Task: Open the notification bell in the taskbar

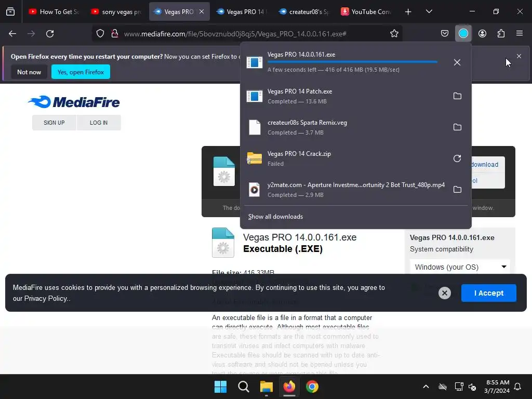Action: (x=517, y=387)
